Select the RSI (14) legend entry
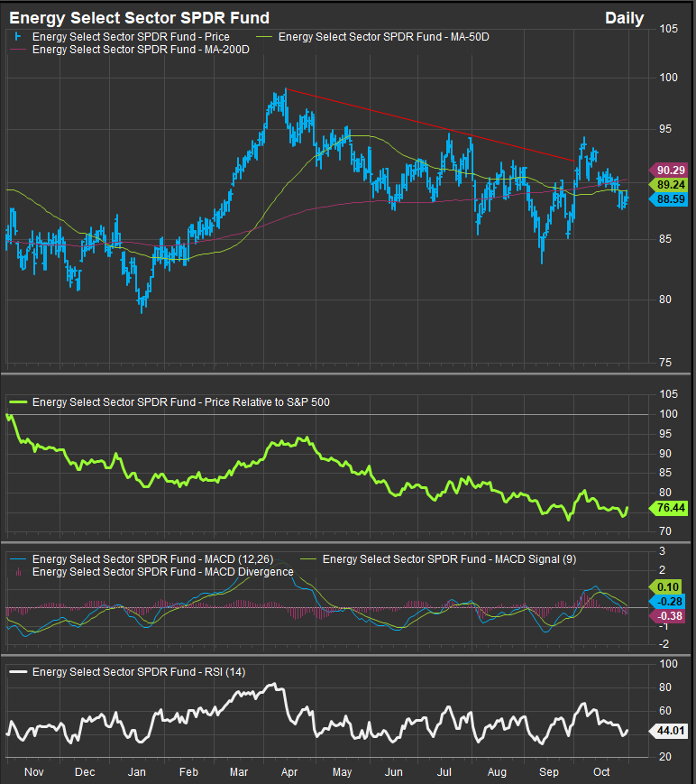This screenshot has width=696, height=784. 139,672
